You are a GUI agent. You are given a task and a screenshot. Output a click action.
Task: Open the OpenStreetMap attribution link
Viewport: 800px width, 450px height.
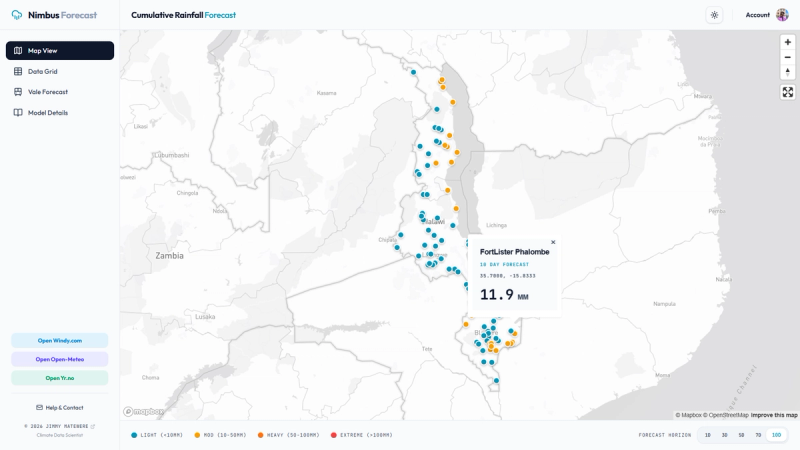726,415
